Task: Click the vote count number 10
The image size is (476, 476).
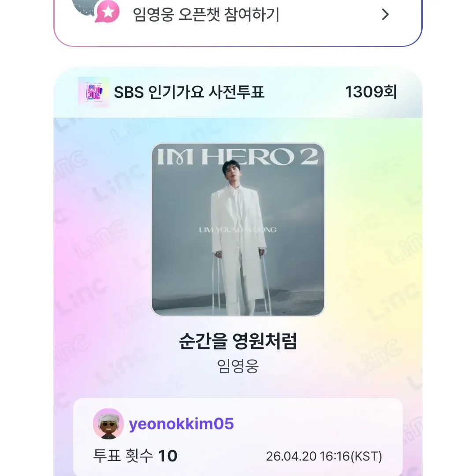Action: [x=167, y=456]
